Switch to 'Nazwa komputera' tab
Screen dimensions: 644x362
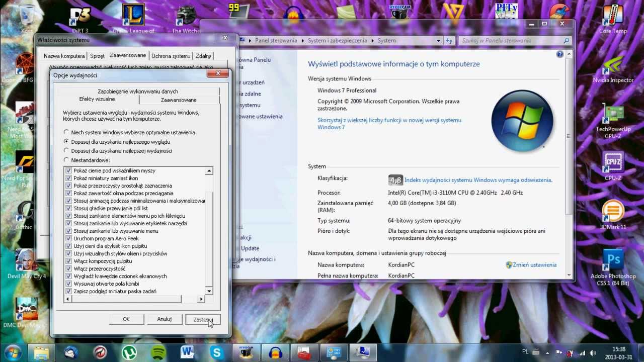tap(64, 56)
